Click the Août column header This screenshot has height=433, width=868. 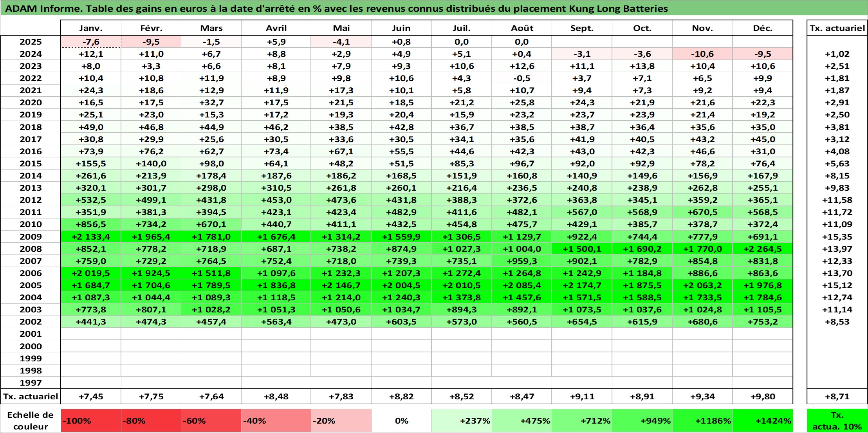(522, 28)
